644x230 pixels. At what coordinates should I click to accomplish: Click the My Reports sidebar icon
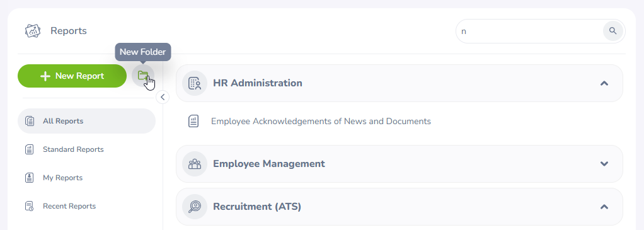(29, 178)
